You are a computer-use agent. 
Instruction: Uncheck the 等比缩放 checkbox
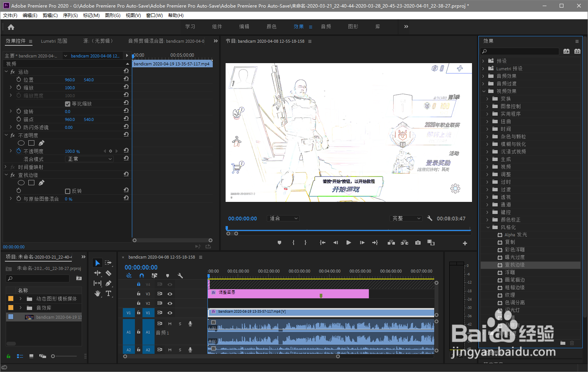click(68, 104)
